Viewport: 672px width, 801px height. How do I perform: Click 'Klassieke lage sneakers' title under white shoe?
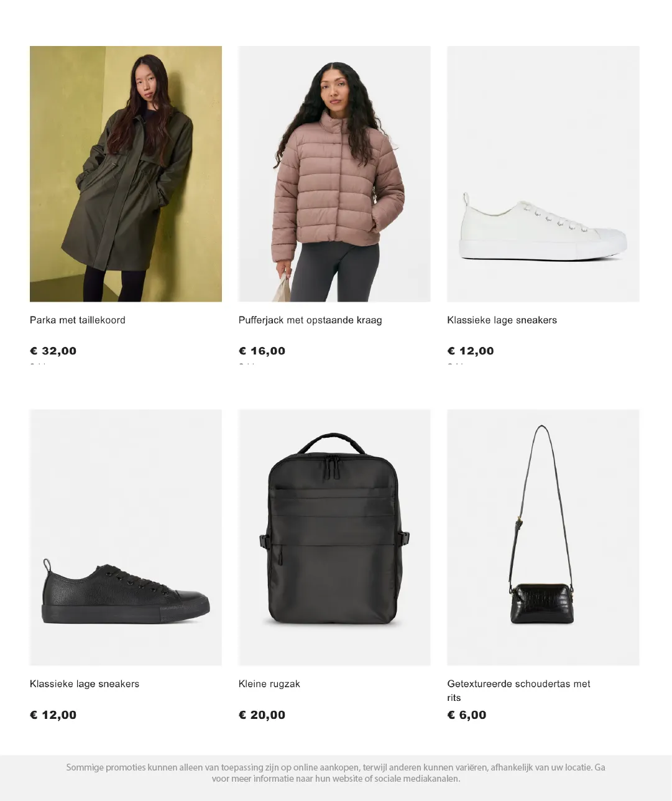click(x=502, y=320)
